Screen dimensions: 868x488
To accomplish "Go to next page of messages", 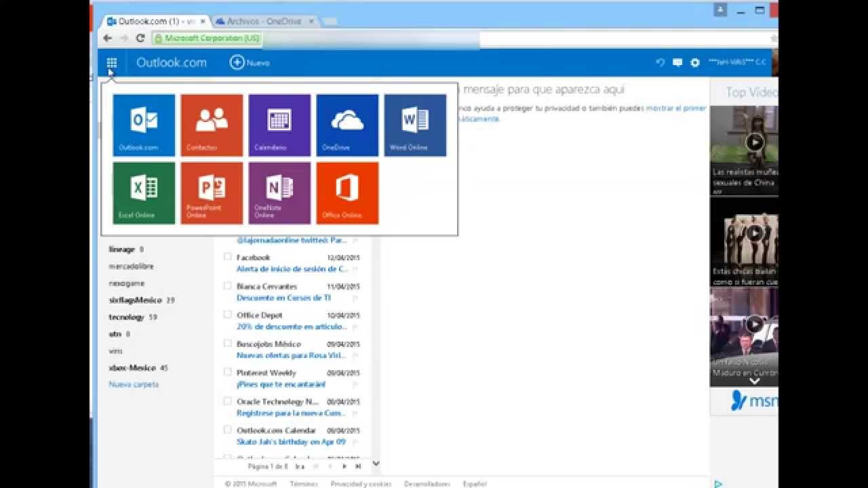I will point(344,466).
